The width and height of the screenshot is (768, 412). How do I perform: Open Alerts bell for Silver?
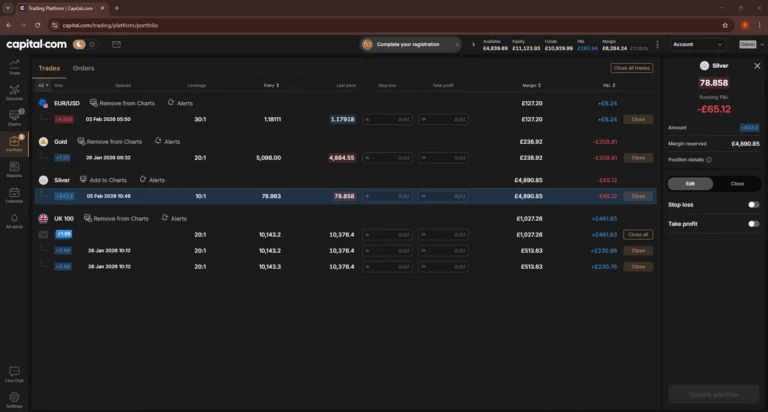[152, 180]
